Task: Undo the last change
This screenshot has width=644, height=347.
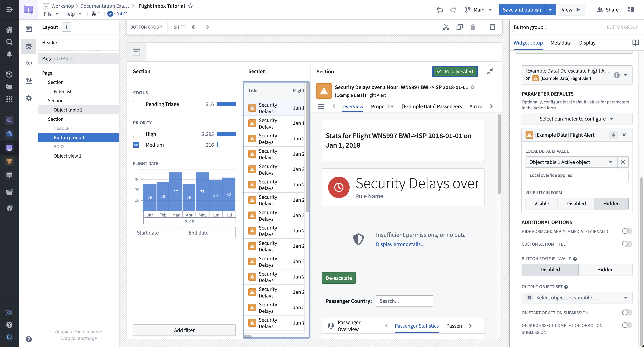Action: click(440, 10)
